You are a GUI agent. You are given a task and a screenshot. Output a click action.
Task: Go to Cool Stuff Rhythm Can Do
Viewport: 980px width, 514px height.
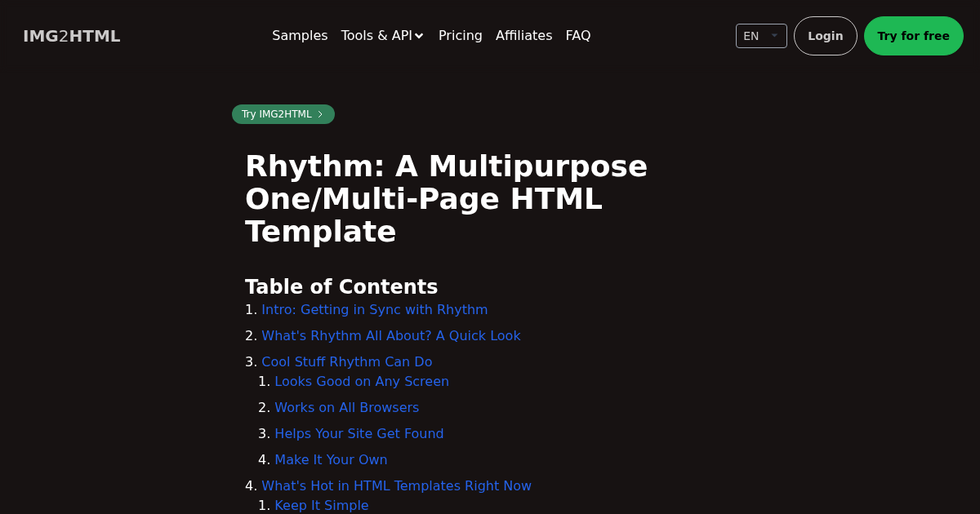tap(346, 362)
